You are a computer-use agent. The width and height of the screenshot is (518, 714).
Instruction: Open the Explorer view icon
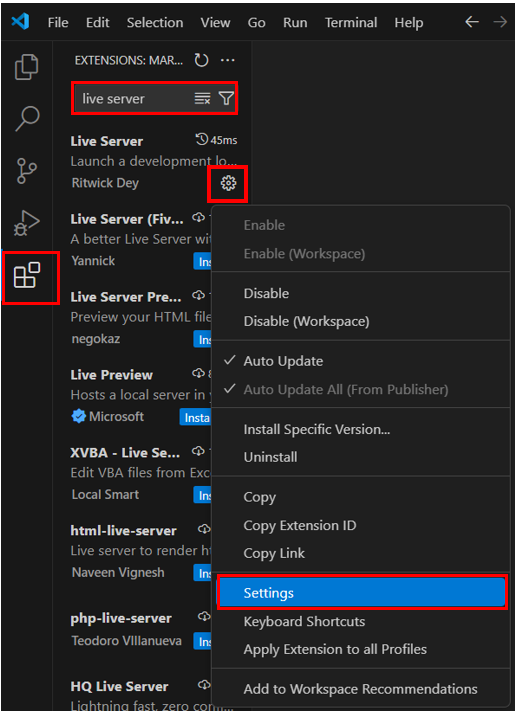27,67
